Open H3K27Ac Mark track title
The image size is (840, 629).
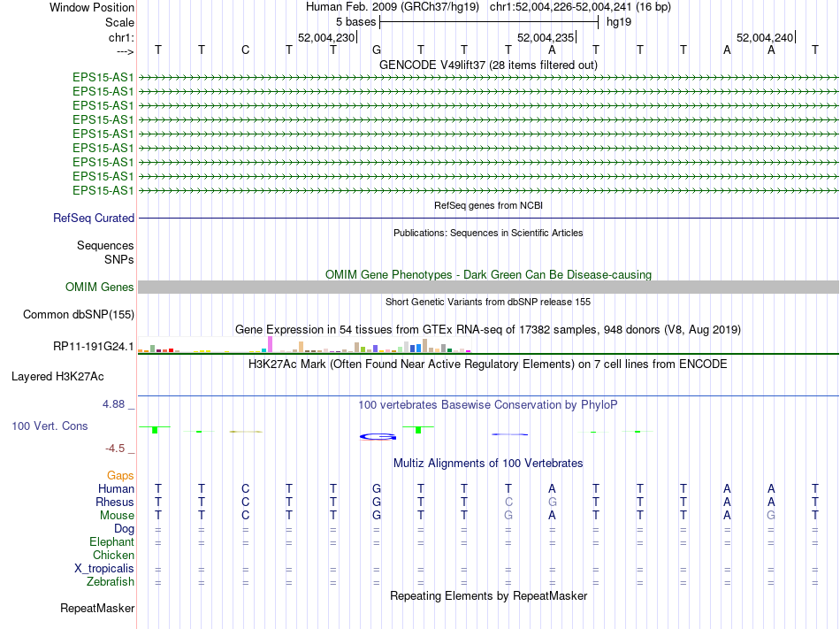pyautogui.click(x=488, y=364)
